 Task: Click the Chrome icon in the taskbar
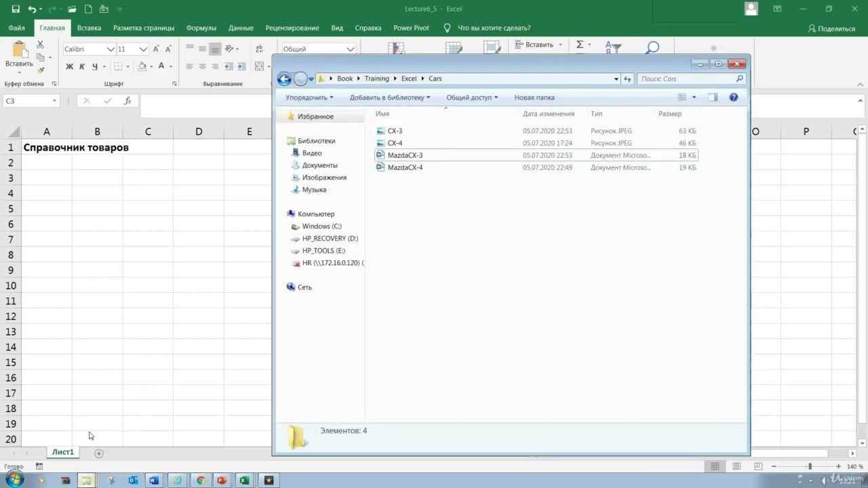click(x=201, y=481)
